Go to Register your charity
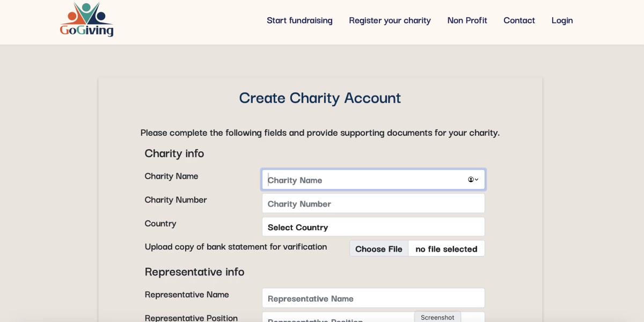 tap(390, 20)
